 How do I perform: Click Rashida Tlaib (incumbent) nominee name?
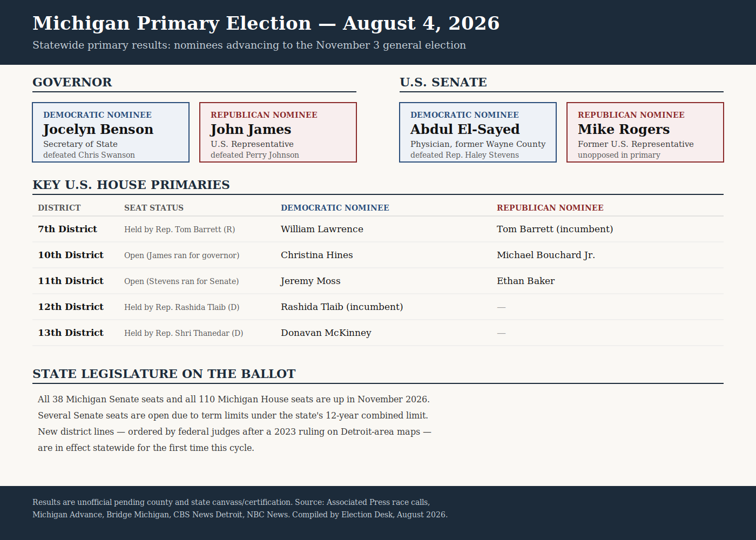(x=342, y=307)
